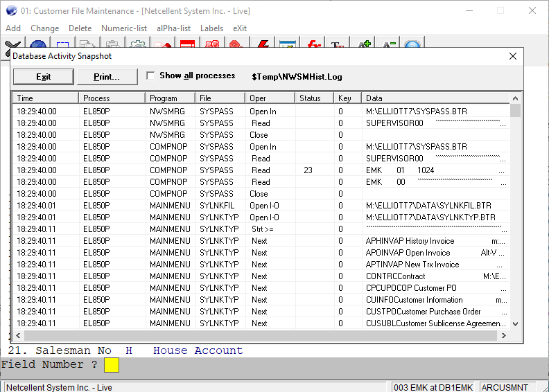Sort by the Status column header
549x392 pixels.
coord(314,98)
